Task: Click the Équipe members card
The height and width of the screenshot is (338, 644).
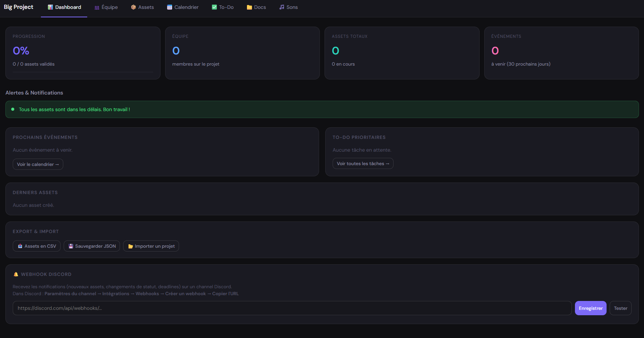Action: tap(242, 53)
